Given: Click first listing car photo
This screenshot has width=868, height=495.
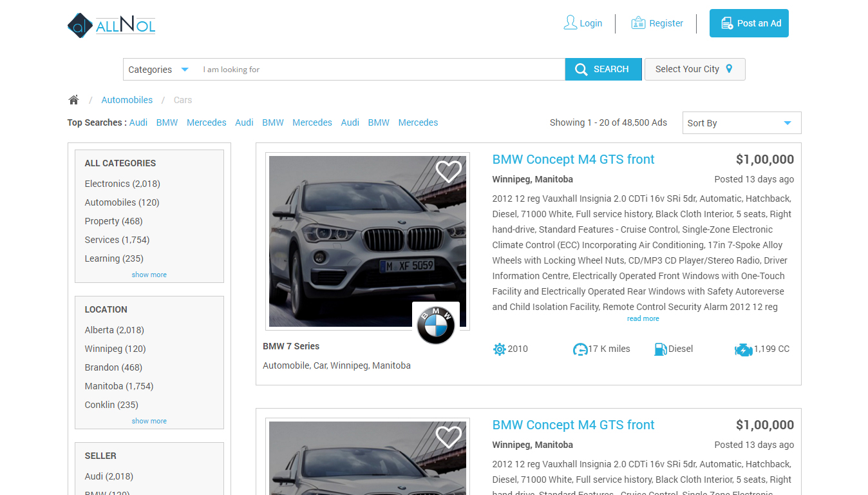Looking at the screenshot, I should click(368, 241).
